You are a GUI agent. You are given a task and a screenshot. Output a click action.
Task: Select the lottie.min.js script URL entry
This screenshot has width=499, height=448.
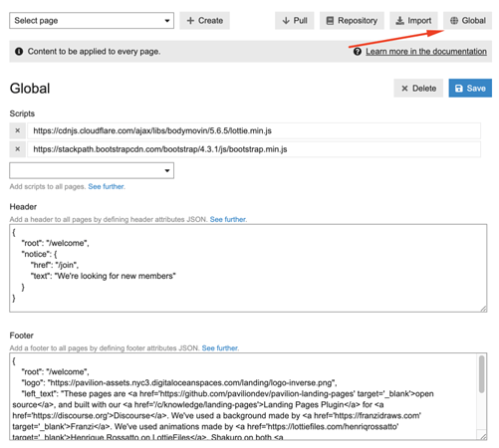tap(254, 130)
